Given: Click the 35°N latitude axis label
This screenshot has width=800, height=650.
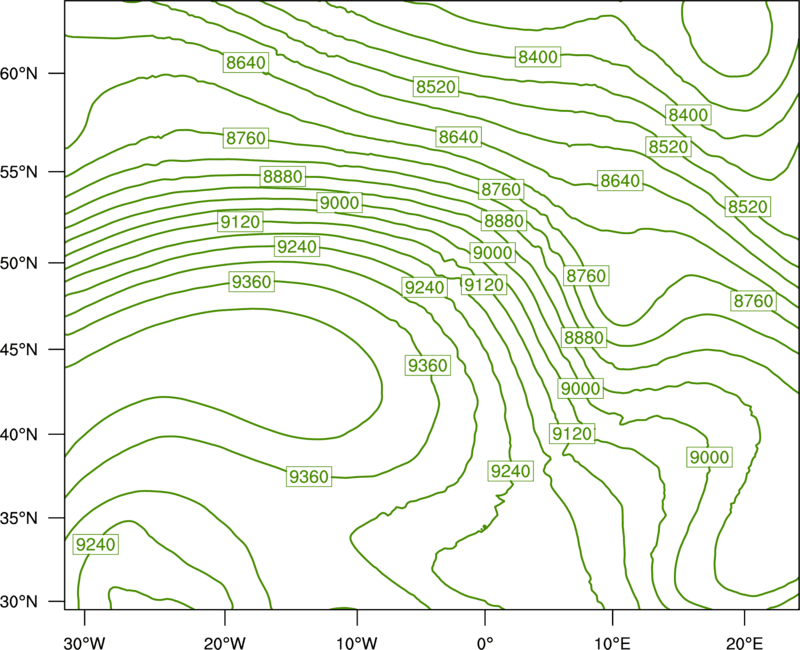Looking at the screenshot, I should coord(19,518).
